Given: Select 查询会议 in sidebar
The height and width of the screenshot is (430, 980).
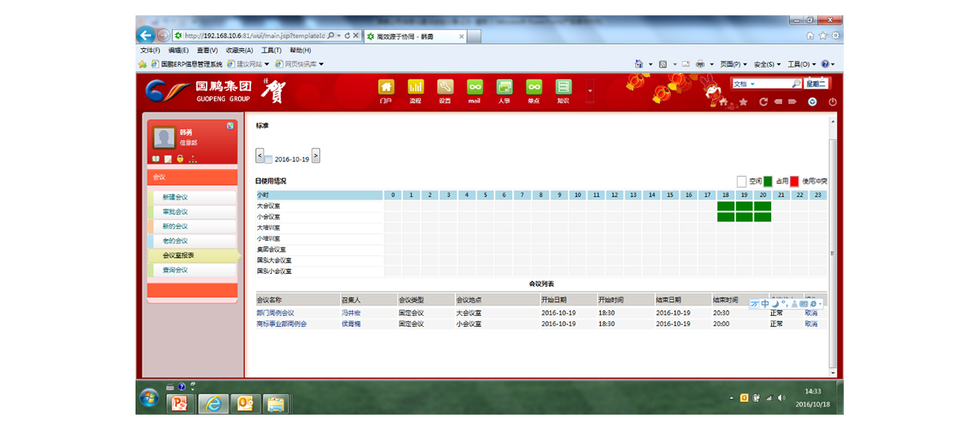Looking at the screenshot, I should (192, 270).
